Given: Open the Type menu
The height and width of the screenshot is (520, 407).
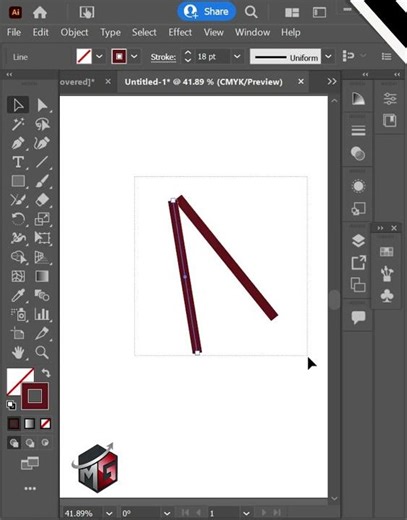Looking at the screenshot, I should pos(110,32).
